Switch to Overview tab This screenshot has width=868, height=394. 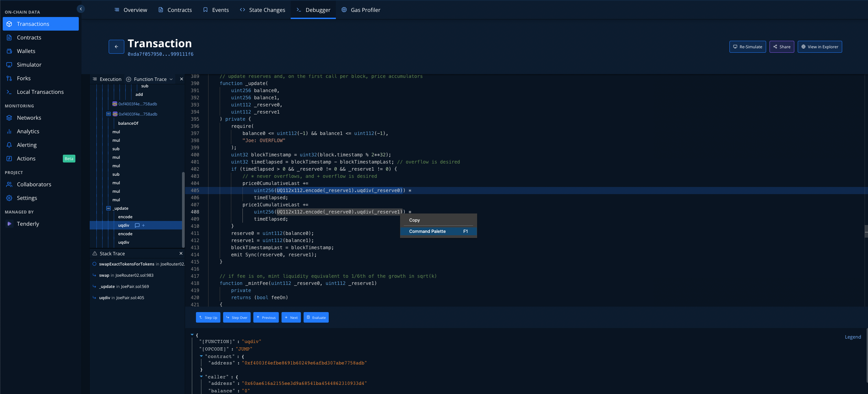(x=131, y=10)
